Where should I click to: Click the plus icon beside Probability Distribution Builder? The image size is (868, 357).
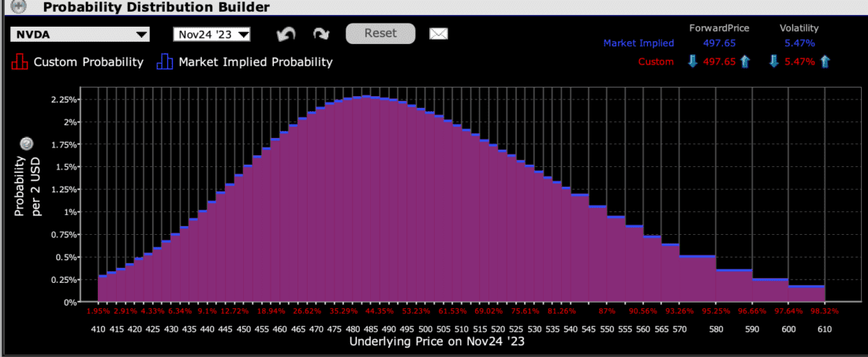(20, 7)
